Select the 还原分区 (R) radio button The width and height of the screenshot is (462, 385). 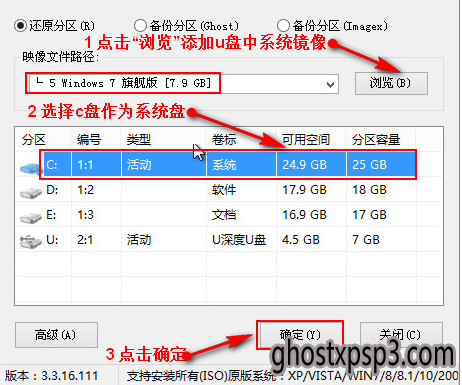(20, 26)
